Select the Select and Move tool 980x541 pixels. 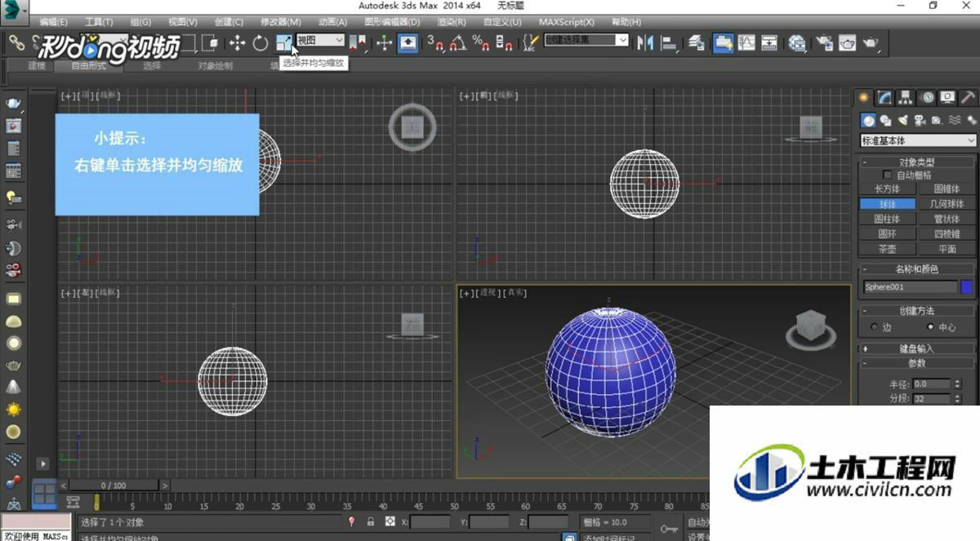pos(238,43)
